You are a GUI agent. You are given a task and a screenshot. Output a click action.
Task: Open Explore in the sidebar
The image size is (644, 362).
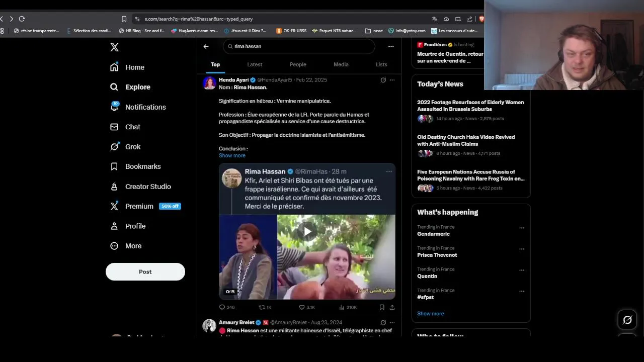click(130, 87)
